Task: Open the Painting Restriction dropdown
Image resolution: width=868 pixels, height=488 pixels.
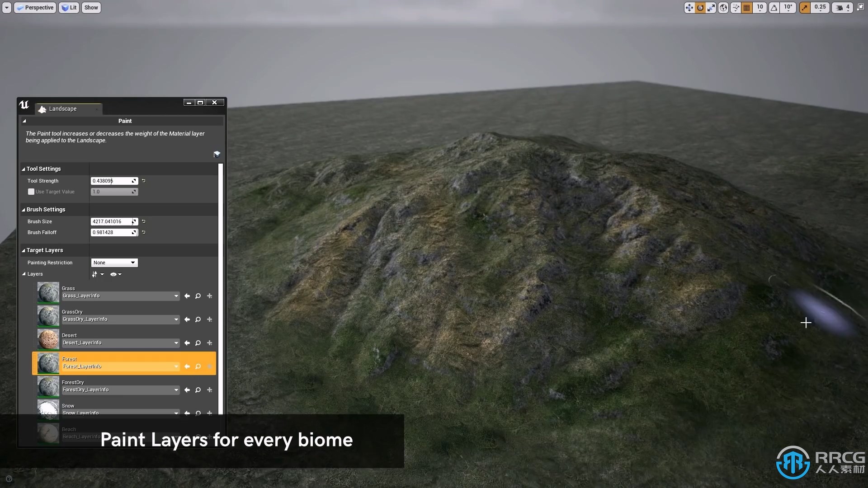Action: coord(113,262)
